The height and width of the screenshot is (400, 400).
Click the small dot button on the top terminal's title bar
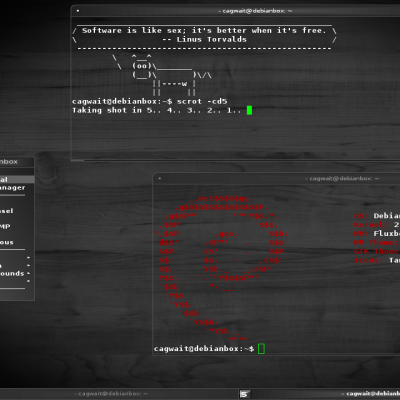tap(78, 11)
